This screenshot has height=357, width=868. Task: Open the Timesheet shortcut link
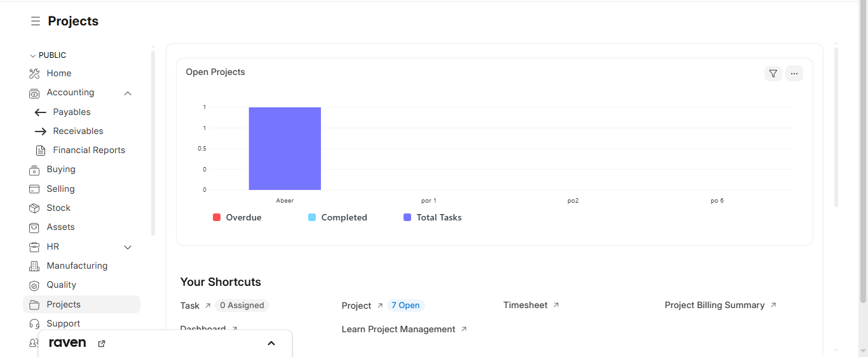click(x=525, y=306)
